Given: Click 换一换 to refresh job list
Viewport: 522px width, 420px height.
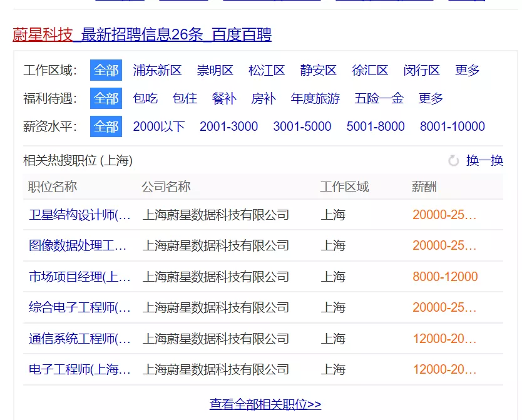Looking at the screenshot, I should (484, 161).
